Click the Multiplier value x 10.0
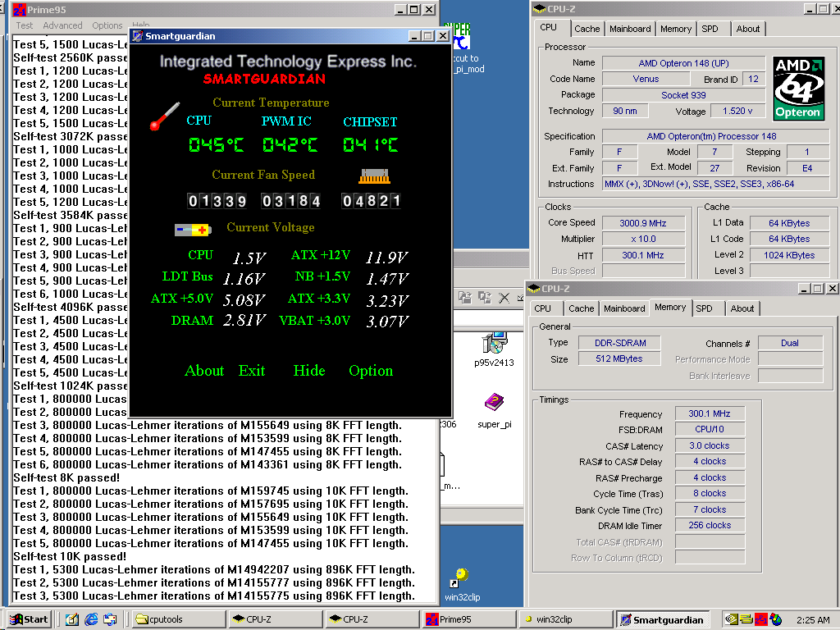Image resolution: width=840 pixels, height=630 pixels. pos(643,239)
